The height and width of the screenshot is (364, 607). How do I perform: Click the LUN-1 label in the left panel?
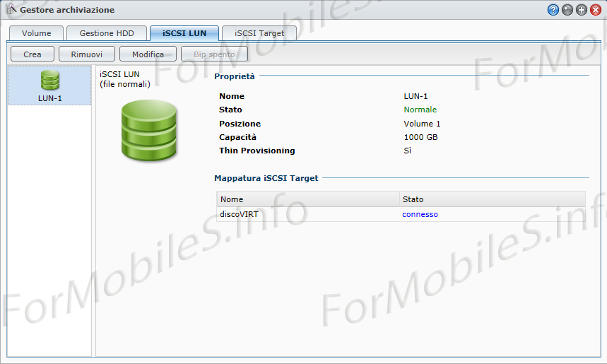(49, 98)
